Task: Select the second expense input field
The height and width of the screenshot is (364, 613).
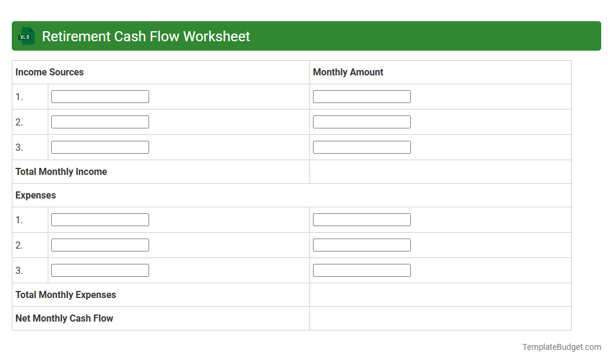Action: pyautogui.click(x=100, y=244)
